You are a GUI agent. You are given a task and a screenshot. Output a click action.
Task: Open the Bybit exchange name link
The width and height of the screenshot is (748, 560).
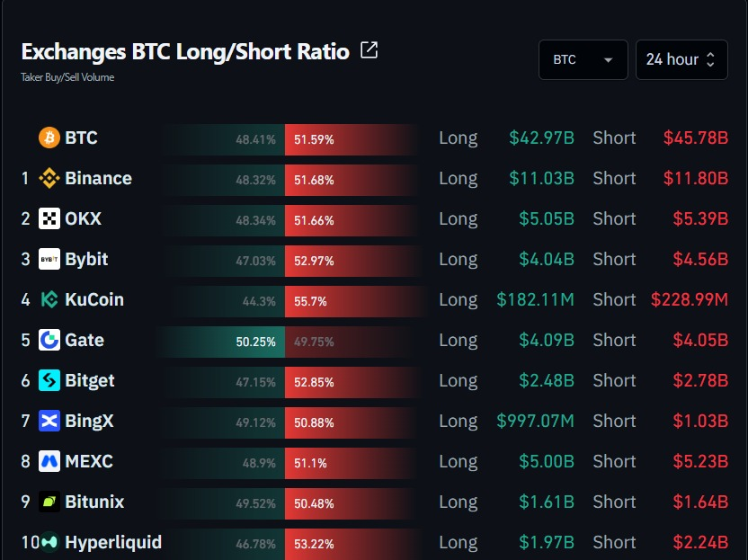point(86,259)
